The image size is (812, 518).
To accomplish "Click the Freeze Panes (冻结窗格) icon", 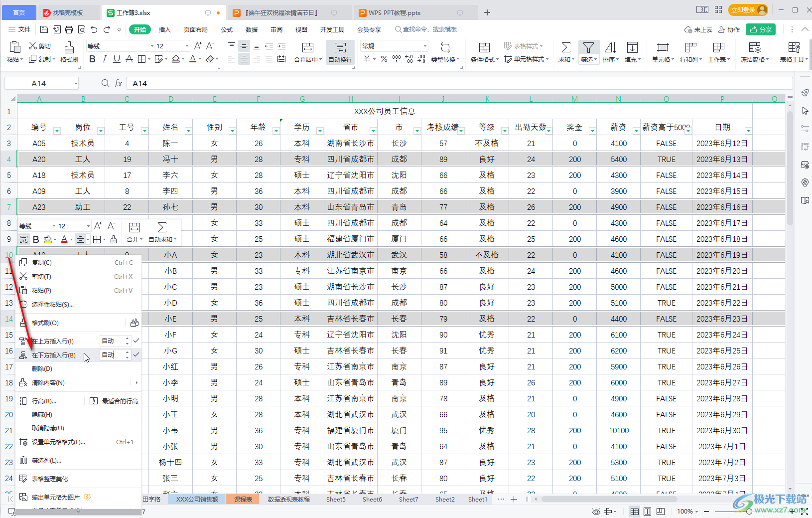I will click(755, 47).
